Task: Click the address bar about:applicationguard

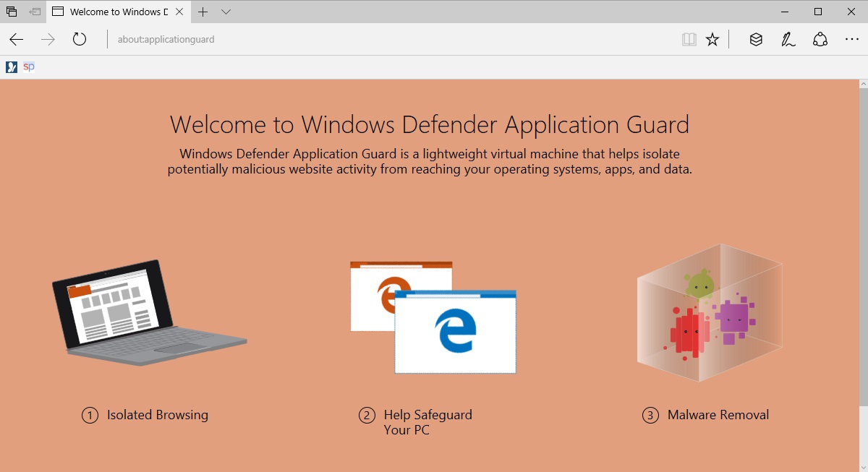Action: click(391, 40)
